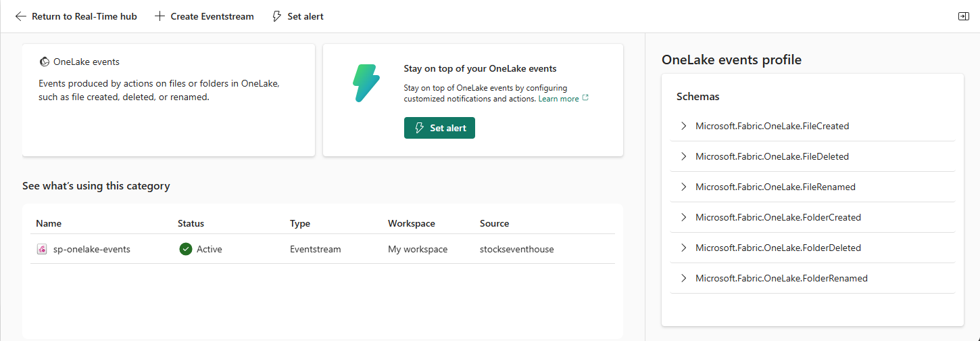Select Create Eventstream in the top bar
This screenshot has width=980, height=341.
point(204,16)
